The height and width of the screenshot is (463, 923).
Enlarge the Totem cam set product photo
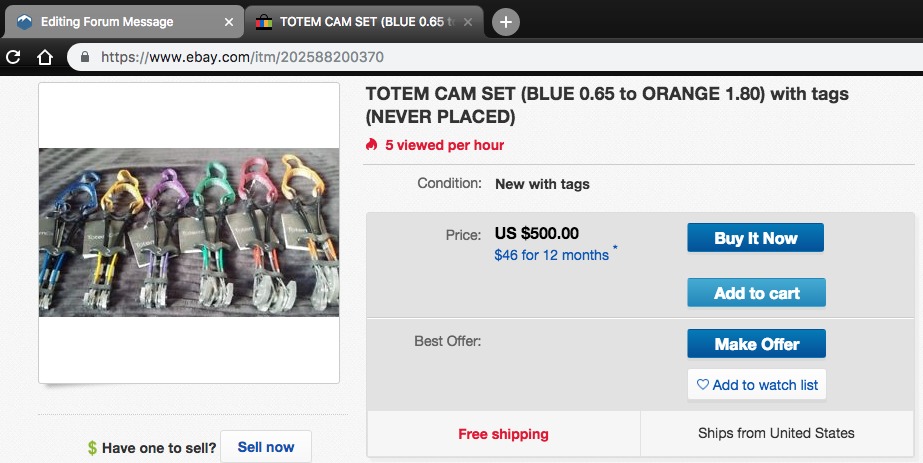(x=189, y=232)
